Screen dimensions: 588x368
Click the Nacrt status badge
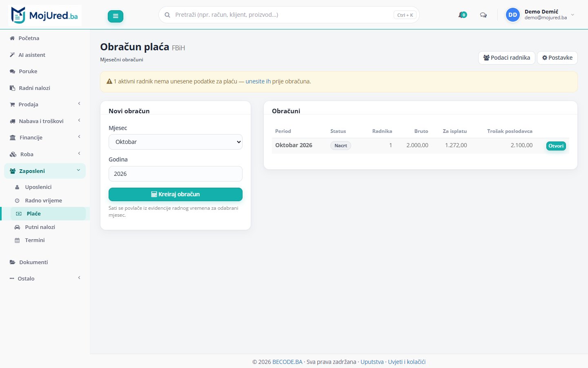341,146
